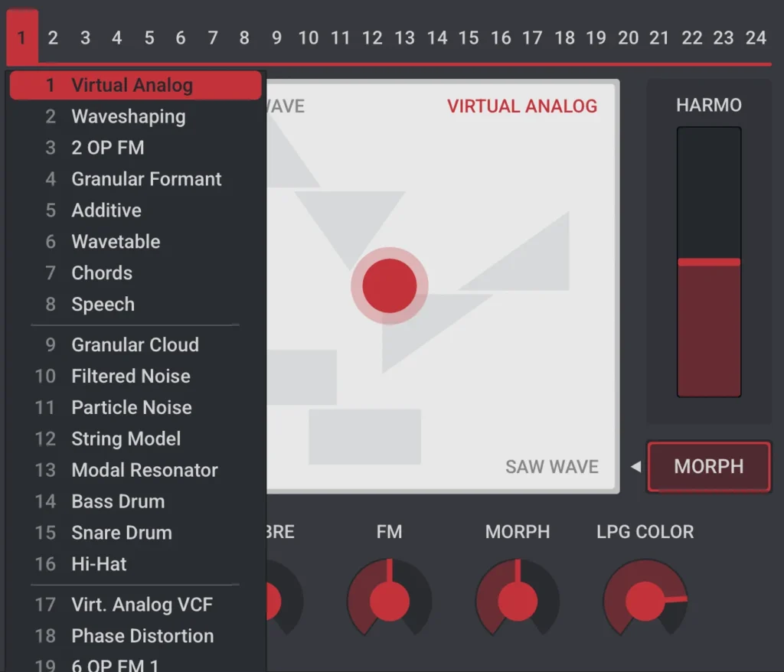Switch to model tab 24
Image resolution: width=784 pixels, height=672 pixels.
(x=756, y=38)
